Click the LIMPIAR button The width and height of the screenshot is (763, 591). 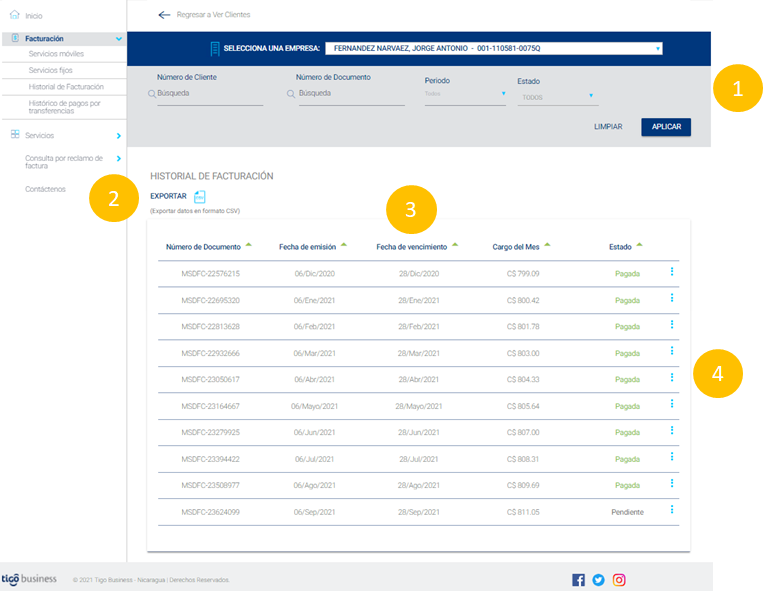[608, 127]
